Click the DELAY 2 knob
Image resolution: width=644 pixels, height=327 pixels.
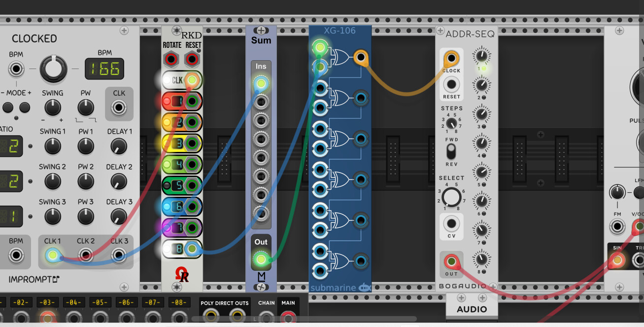[119, 182]
